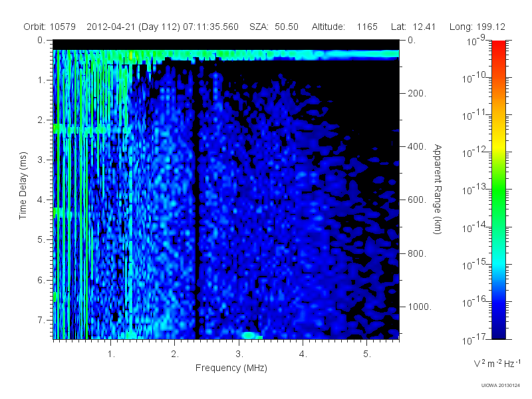The height and width of the screenshot is (399, 532).
Task: Click the 1. tick label on frequency axis
Action: [x=111, y=354]
